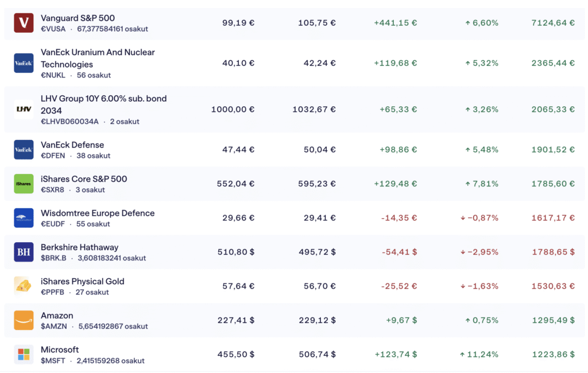Open the Amazon holding name
Screen dimensions: 588x373
[x=57, y=315]
